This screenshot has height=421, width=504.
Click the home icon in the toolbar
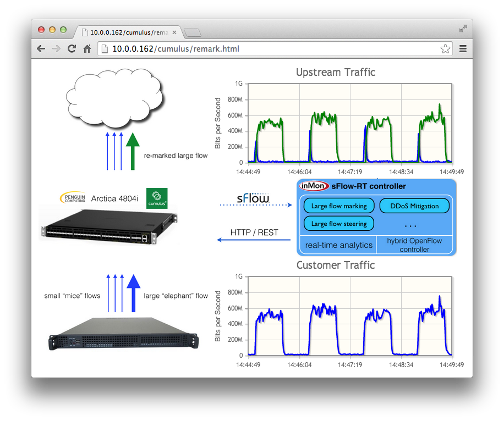(87, 48)
